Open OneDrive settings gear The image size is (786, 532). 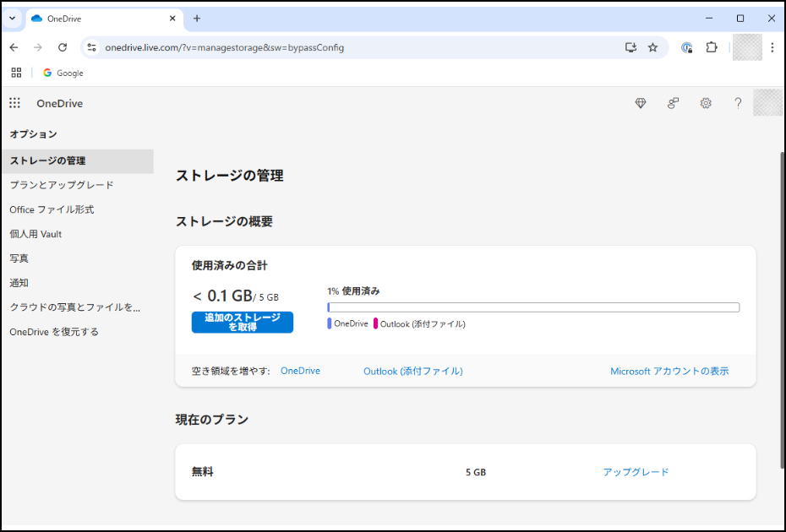coord(706,103)
